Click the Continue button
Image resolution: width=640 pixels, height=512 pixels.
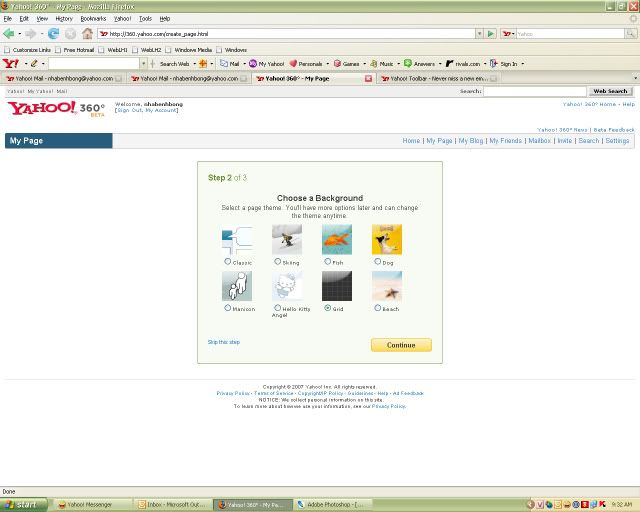click(401, 345)
